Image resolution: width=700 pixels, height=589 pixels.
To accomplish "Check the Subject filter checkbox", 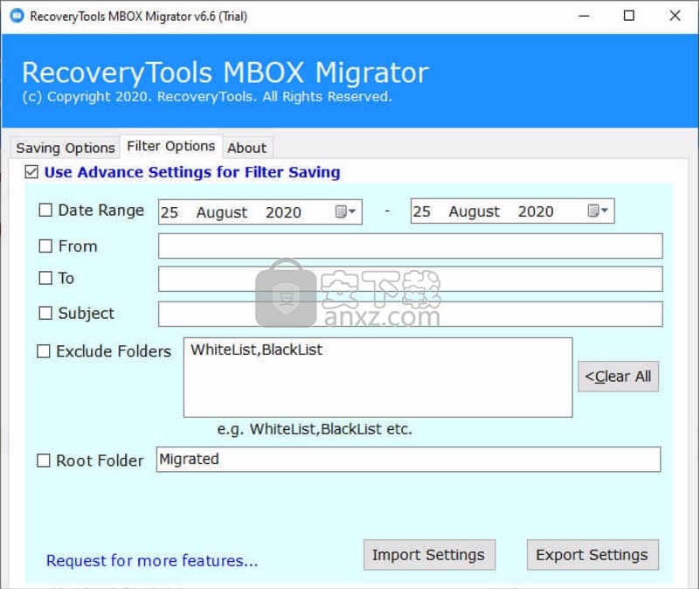I will pyautogui.click(x=45, y=313).
